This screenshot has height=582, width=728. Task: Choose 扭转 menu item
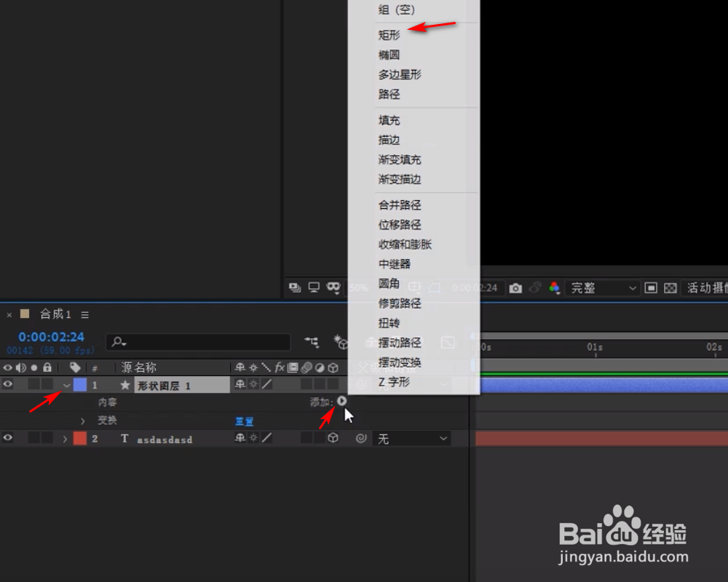pos(389,323)
